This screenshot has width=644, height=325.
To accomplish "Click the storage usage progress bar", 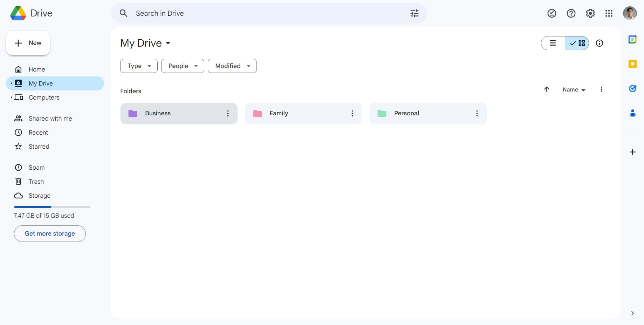I will [52, 207].
